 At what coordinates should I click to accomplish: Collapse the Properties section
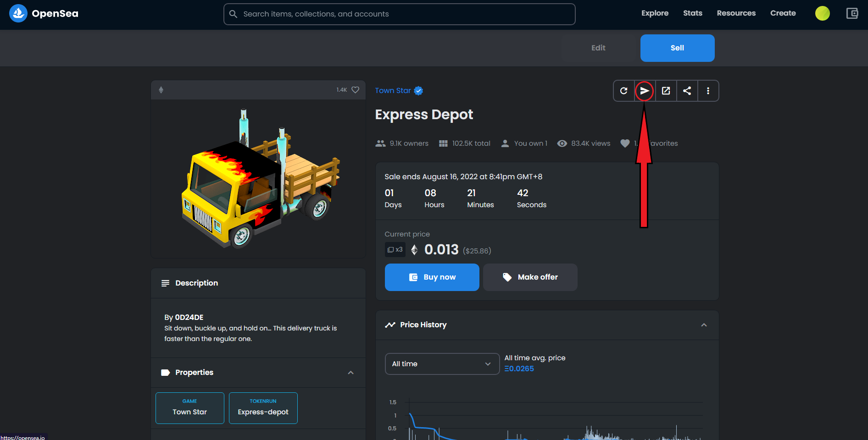point(351,373)
